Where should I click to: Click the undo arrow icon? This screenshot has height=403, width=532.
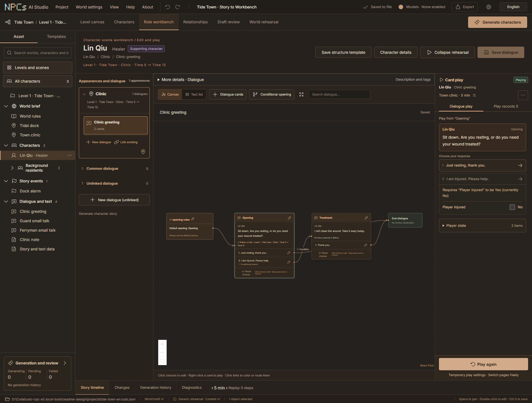coord(167,7)
